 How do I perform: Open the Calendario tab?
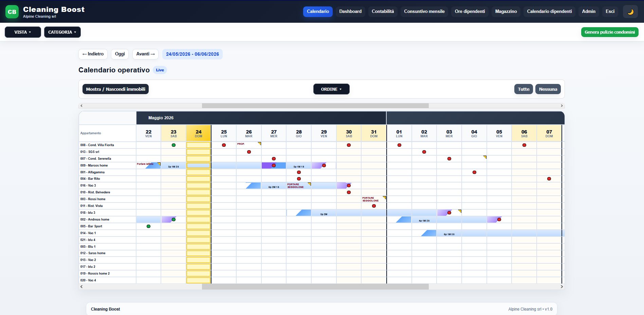click(x=318, y=12)
